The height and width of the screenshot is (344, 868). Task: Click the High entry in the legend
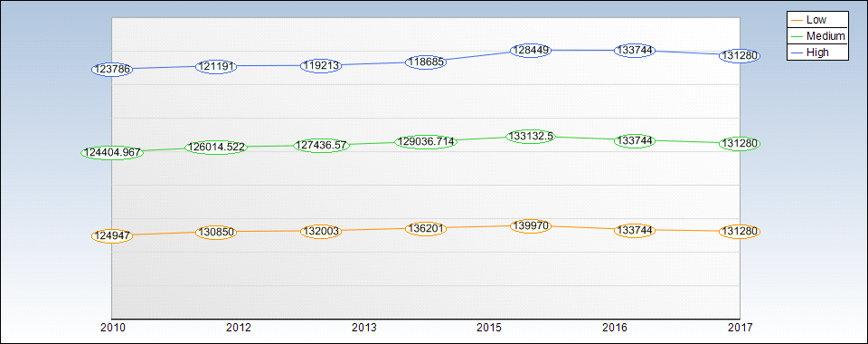[817, 53]
